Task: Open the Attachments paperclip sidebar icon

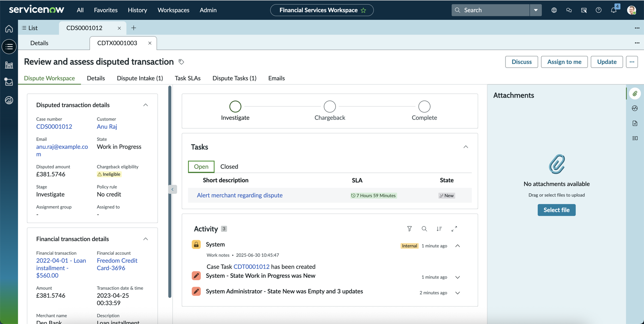Action: tap(635, 94)
